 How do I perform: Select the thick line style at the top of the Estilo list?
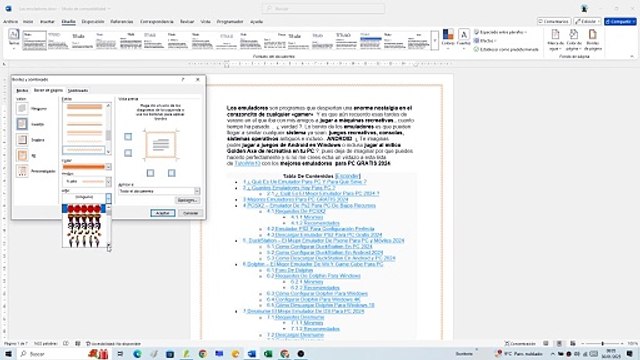(84, 107)
